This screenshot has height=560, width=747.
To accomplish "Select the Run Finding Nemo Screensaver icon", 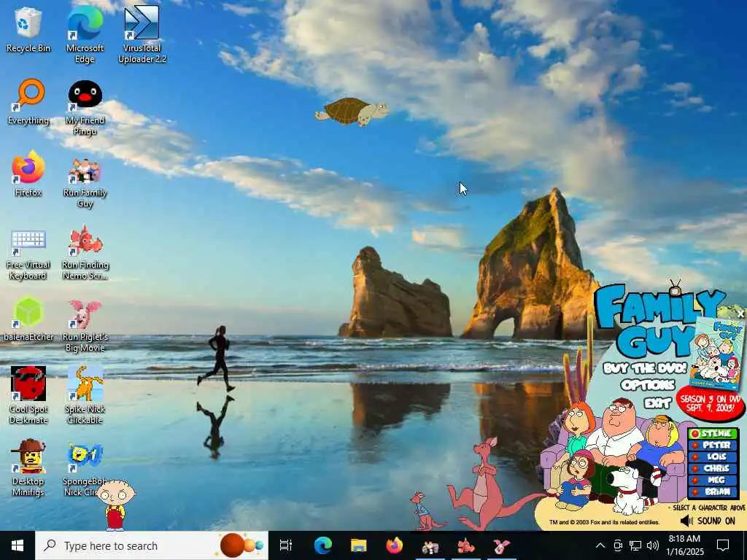I will point(85,252).
